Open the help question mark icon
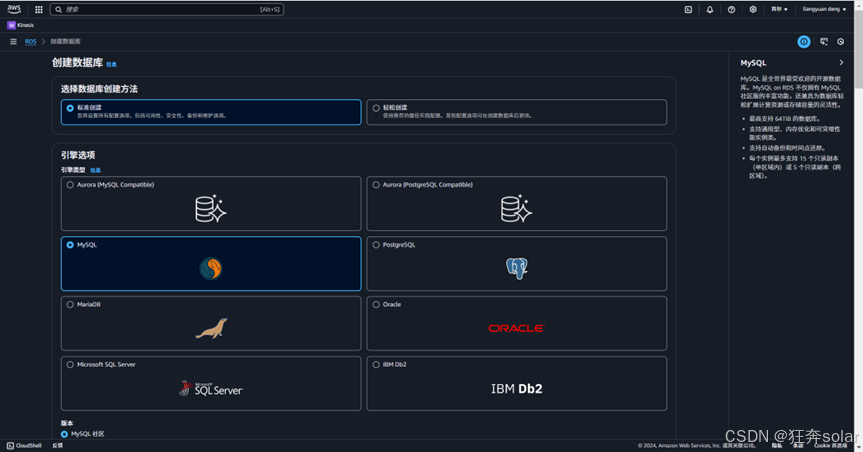Image resolution: width=863 pixels, height=452 pixels. [x=731, y=9]
